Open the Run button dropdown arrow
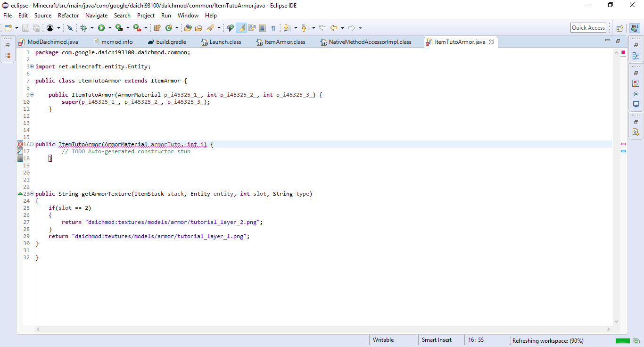 109,28
